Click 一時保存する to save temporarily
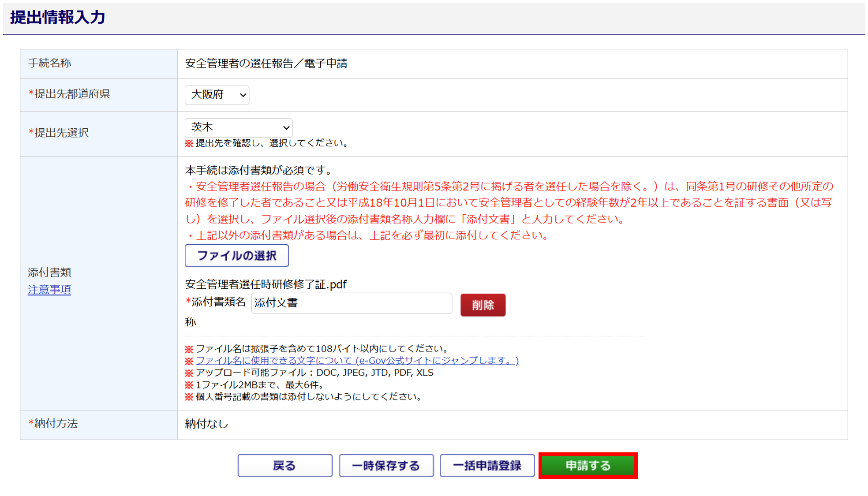This screenshot has height=496, width=868. coord(386,466)
